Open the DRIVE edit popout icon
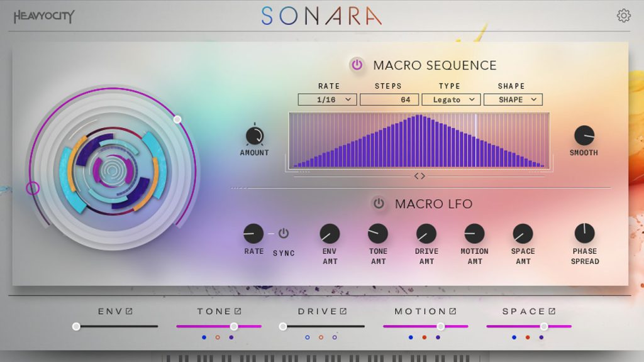644x362 pixels. (x=343, y=311)
